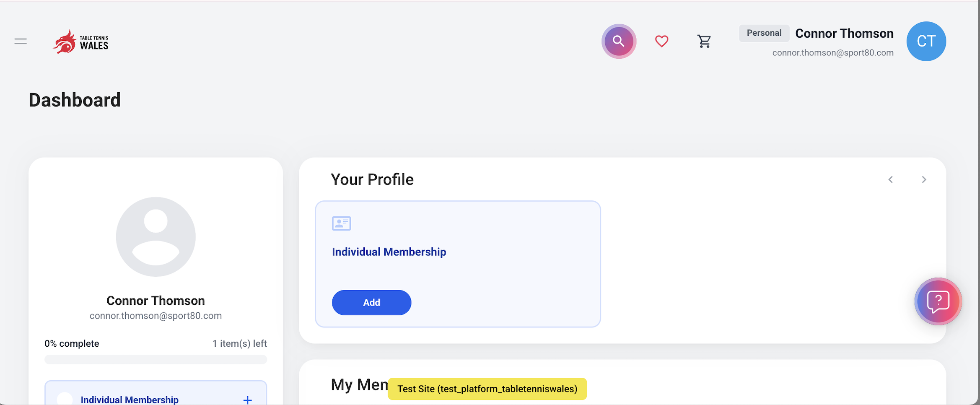The image size is (980, 405).
Task: Click the profile completion progress bar
Action: (156, 359)
